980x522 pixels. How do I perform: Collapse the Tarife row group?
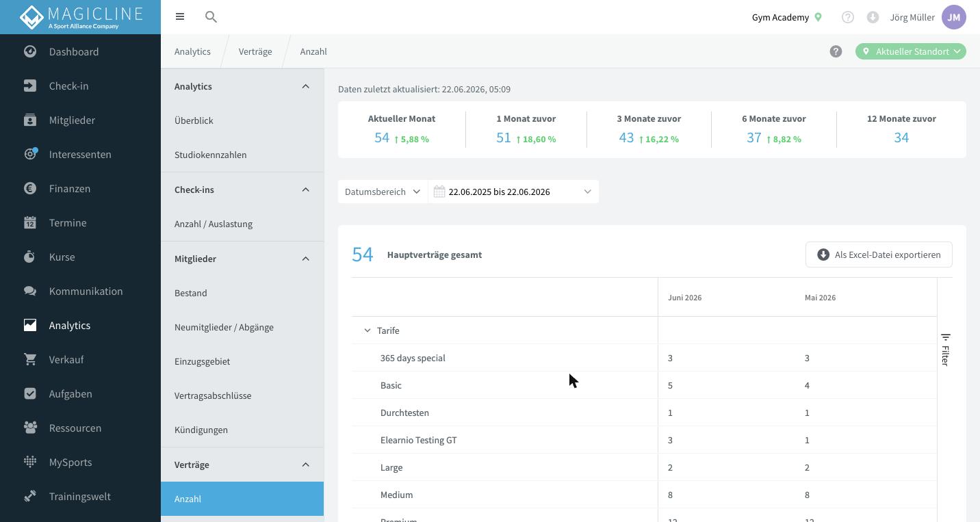click(367, 330)
